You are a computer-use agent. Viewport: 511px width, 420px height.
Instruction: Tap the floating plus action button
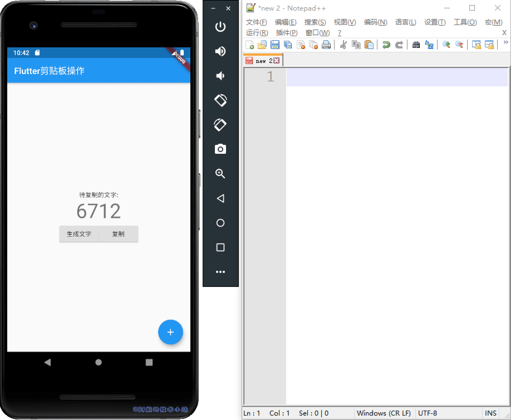click(170, 332)
